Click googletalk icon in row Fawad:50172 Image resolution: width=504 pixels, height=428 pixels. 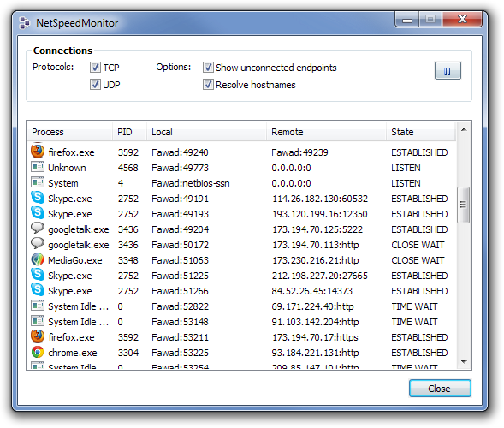coord(38,244)
